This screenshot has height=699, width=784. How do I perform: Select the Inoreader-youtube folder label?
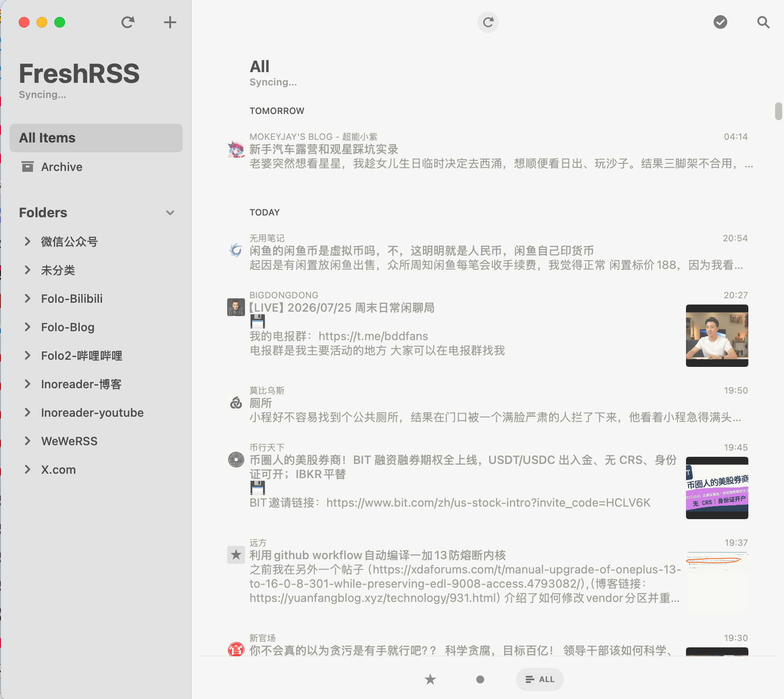coord(92,413)
